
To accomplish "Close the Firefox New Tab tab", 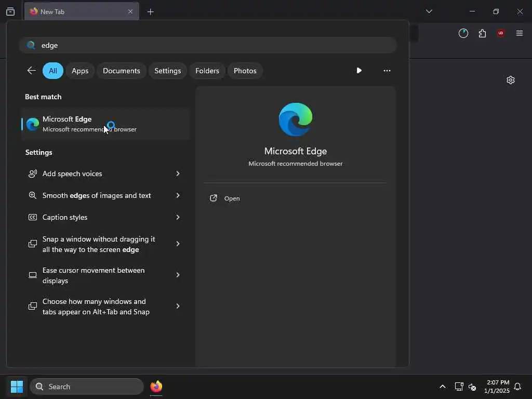I will coord(130,11).
